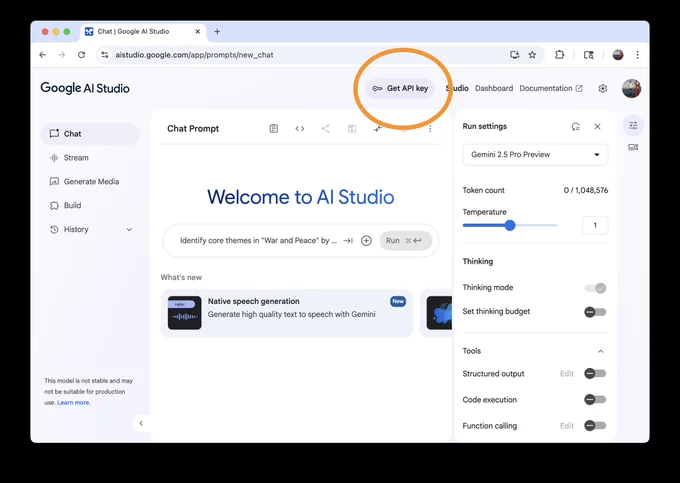Image resolution: width=680 pixels, height=483 pixels.
Task: Click the Google AI Studio logo
Action: [85, 88]
